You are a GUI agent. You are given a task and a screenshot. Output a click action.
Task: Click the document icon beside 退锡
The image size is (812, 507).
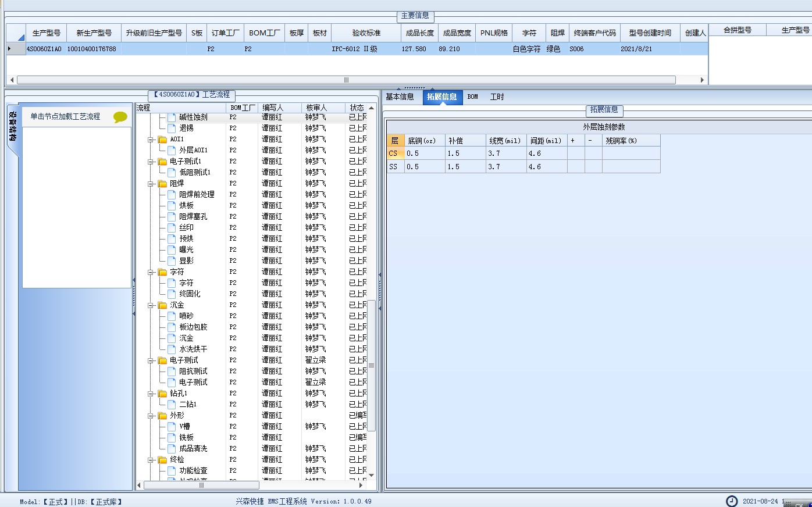[x=172, y=128]
